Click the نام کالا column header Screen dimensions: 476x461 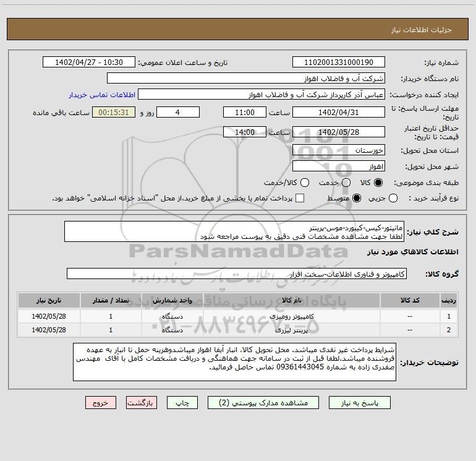click(291, 300)
